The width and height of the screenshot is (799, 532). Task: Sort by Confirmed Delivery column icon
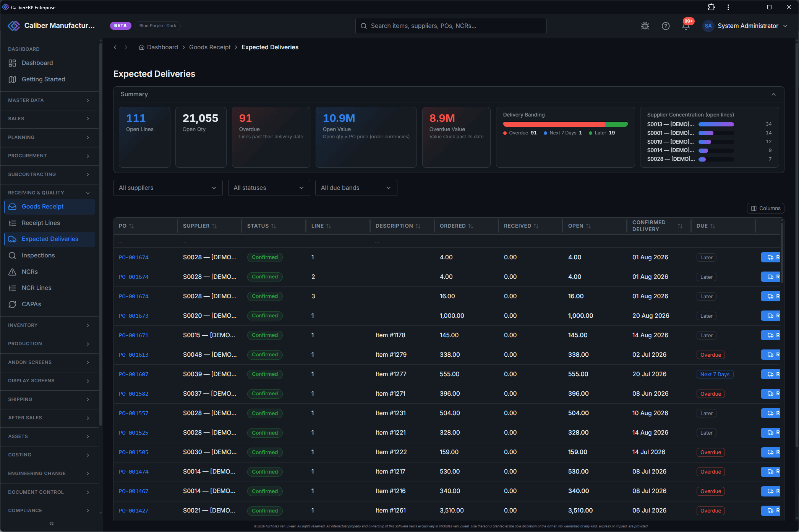(680, 226)
